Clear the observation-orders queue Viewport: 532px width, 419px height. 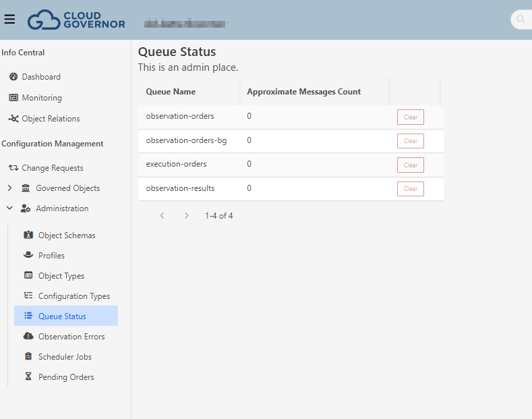[x=410, y=117]
